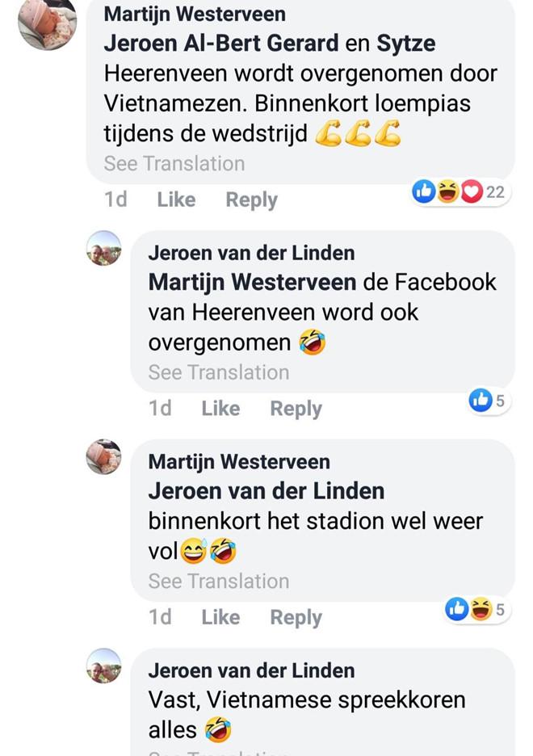Image resolution: width=533 pixels, height=756 pixels.
Task: Like the loempias tijdens de wedstrijd comment
Action: tap(176, 199)
